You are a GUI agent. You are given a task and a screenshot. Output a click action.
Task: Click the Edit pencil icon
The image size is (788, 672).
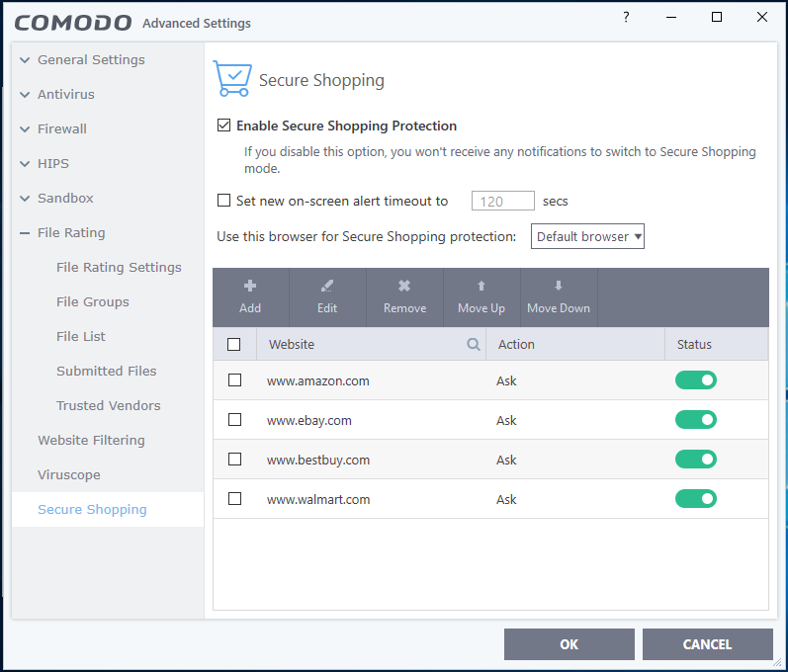tap(327, 287)
